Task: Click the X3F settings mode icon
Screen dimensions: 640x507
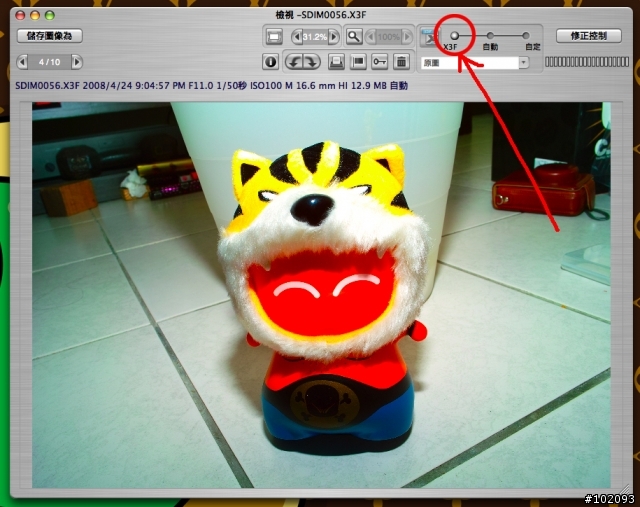Action: [429, 37]
